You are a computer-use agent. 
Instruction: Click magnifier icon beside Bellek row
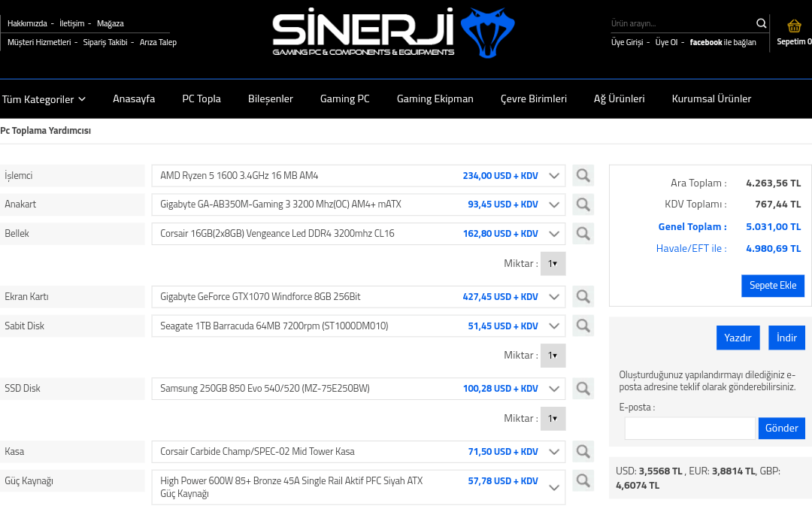click(583, 234)
